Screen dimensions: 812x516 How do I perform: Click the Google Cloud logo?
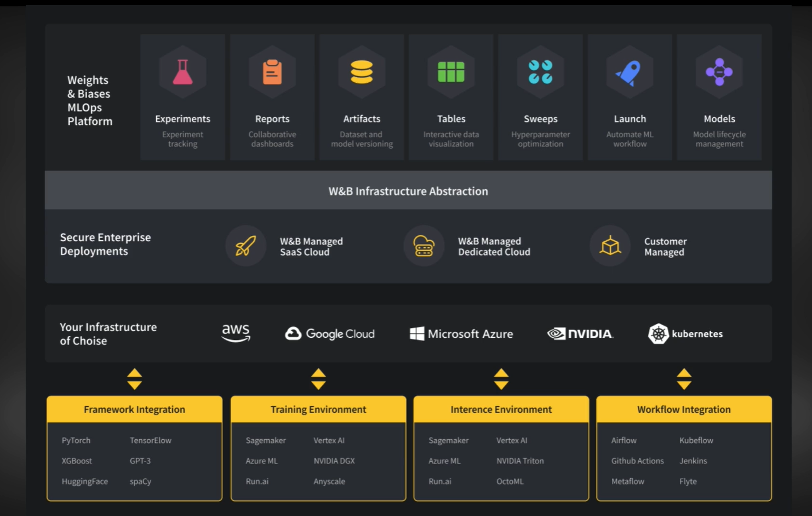pos(330,333)
